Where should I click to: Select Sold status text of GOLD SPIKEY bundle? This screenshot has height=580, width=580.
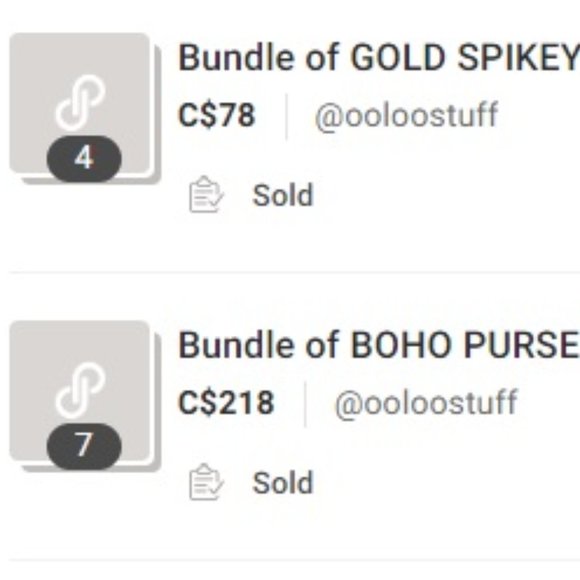point(283,195)
